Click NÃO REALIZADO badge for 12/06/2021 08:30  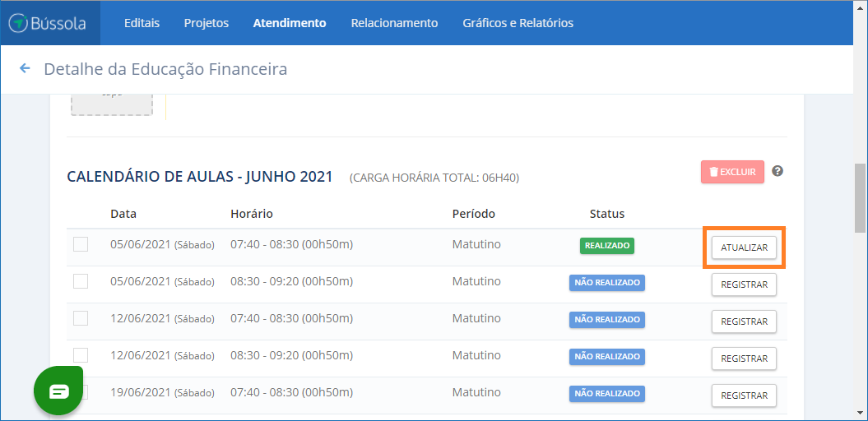pyautogui.click(x=607, y=357)
